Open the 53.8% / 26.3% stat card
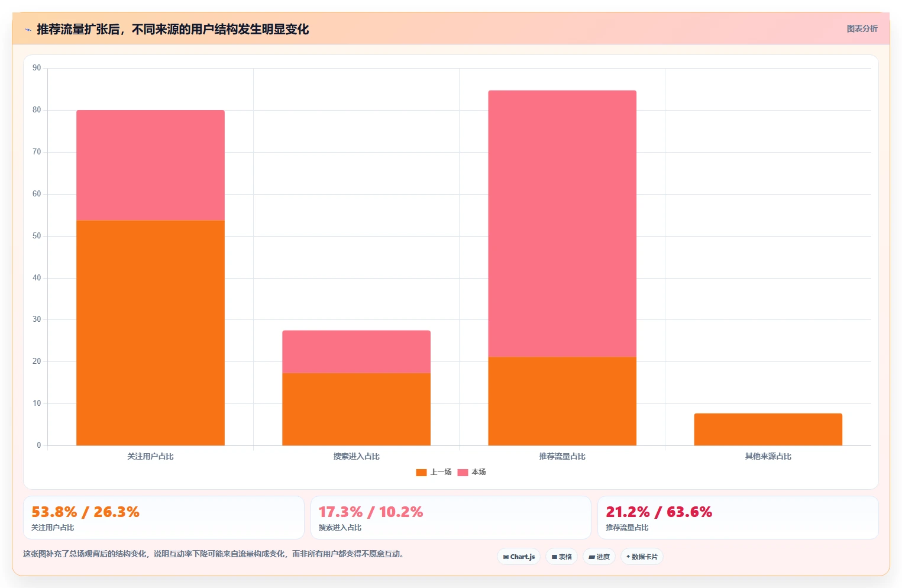The image size is (902, 588). [x=164, y=518]
